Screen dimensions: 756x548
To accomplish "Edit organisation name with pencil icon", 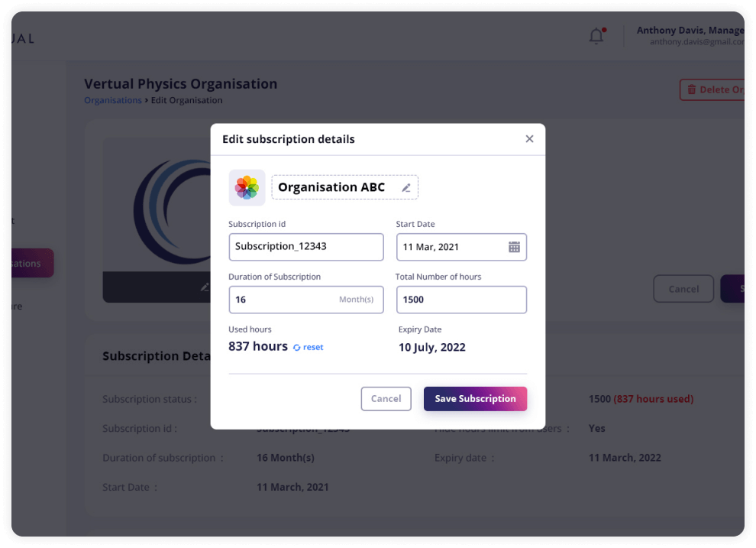I will coord(406,188).
